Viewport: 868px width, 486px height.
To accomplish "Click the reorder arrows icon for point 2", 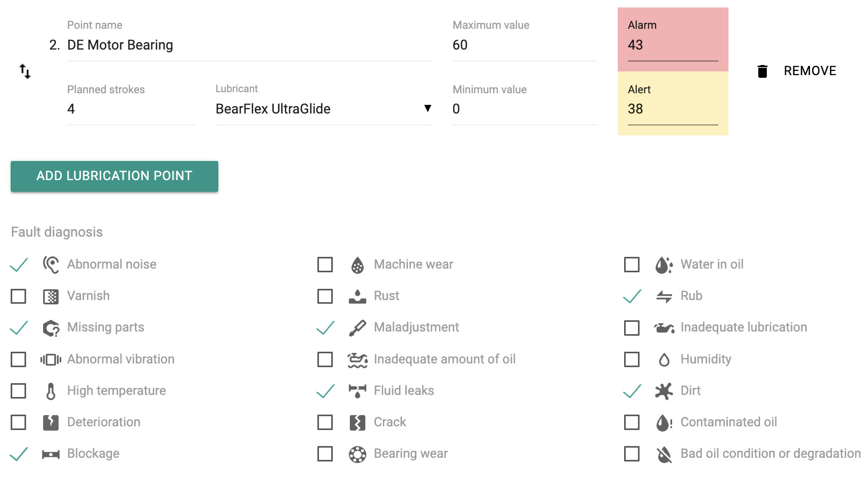I will 25,71.
